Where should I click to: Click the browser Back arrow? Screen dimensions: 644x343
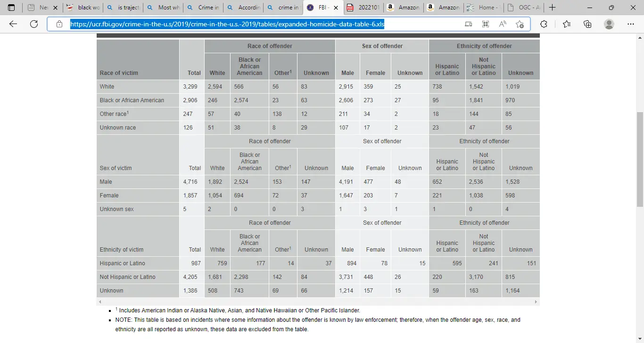coord(13,24)
